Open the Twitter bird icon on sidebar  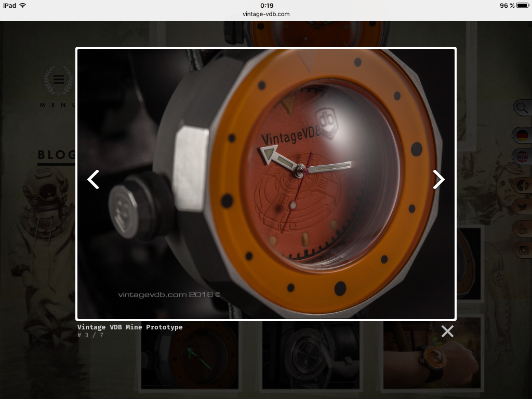pos(523,207)
